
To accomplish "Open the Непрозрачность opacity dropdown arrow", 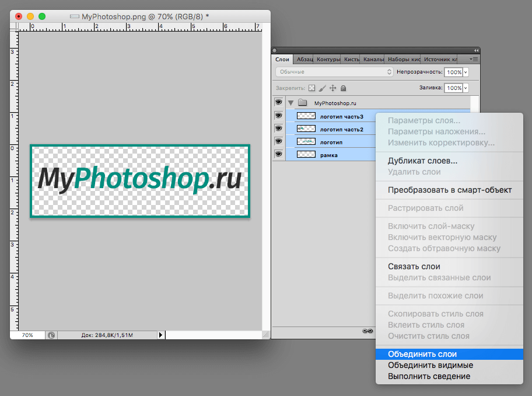I will point(466,72).
